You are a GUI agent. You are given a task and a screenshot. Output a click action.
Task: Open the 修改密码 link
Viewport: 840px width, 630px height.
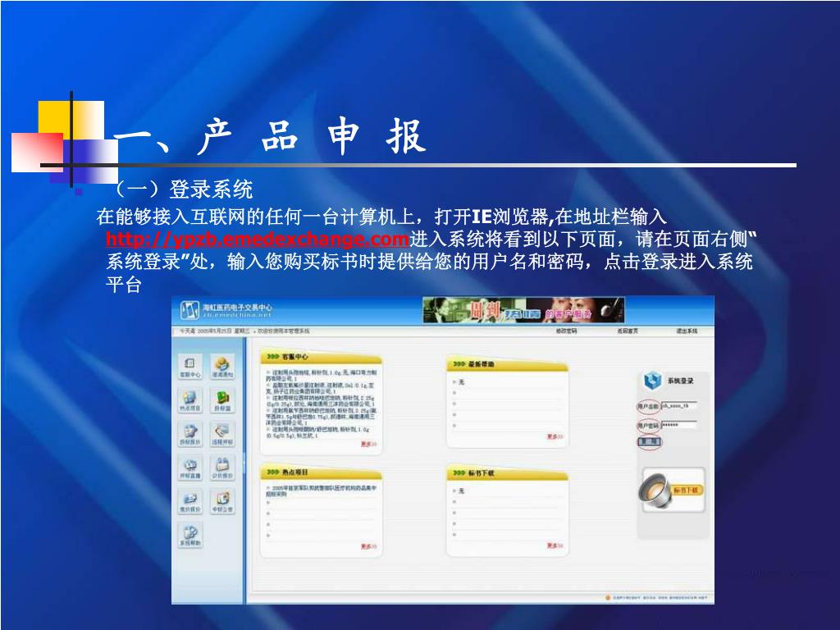[566, 331]
